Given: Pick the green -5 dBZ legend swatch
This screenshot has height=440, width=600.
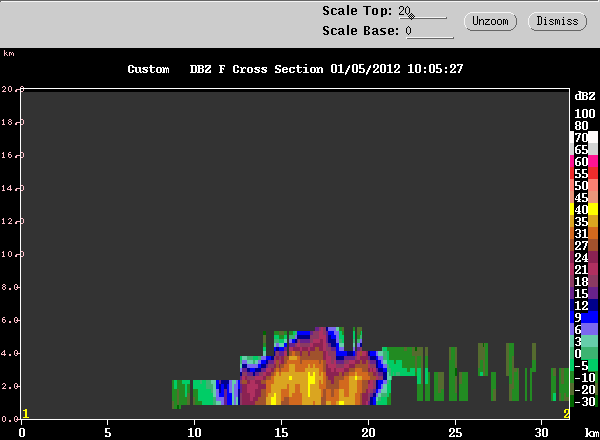Looking at the screenshot, I should [581, 365].
